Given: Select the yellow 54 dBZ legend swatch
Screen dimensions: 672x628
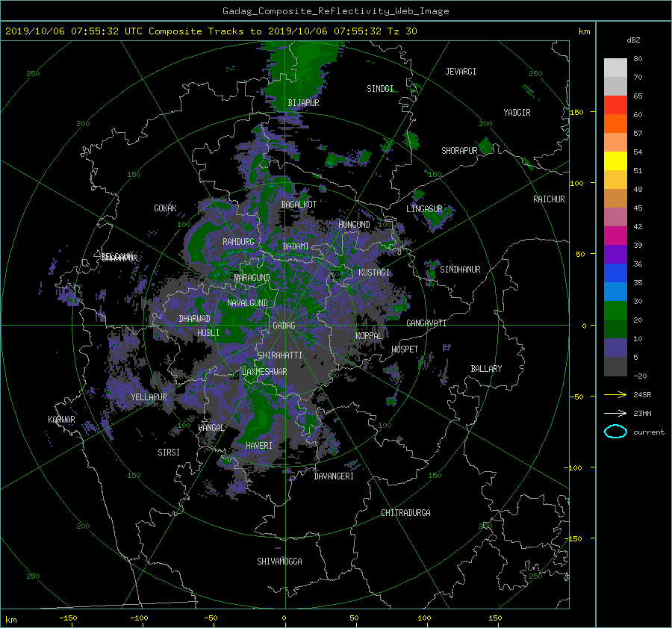Looking at the screenshot, I should (615, 161).
